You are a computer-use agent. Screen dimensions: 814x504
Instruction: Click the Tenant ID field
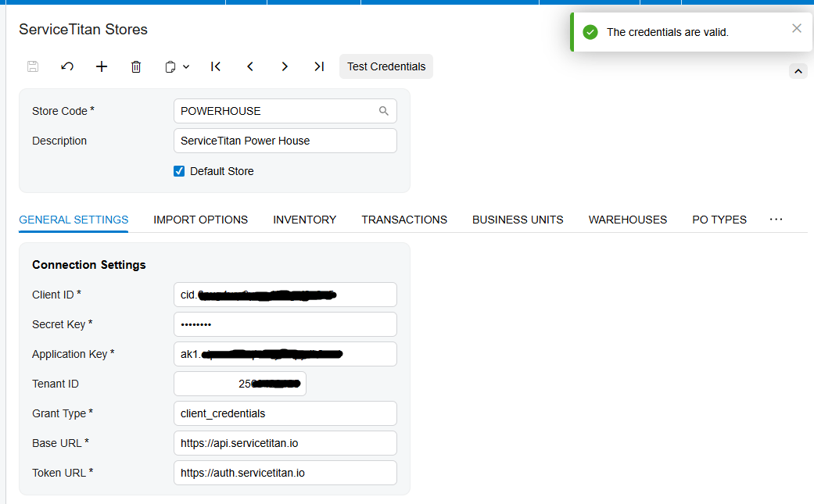(240, 384)
